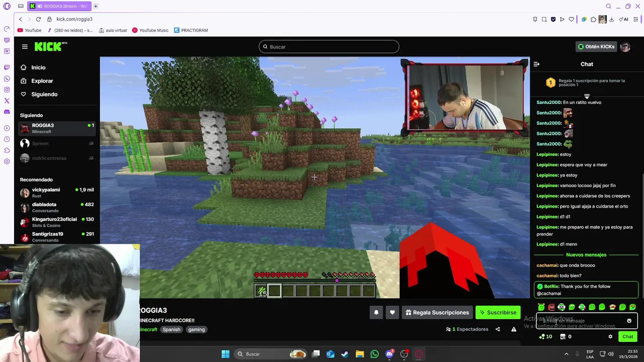This screenshot has height=362, width=644.
Task: View channel points balance 10
Action: click(545, 337)
